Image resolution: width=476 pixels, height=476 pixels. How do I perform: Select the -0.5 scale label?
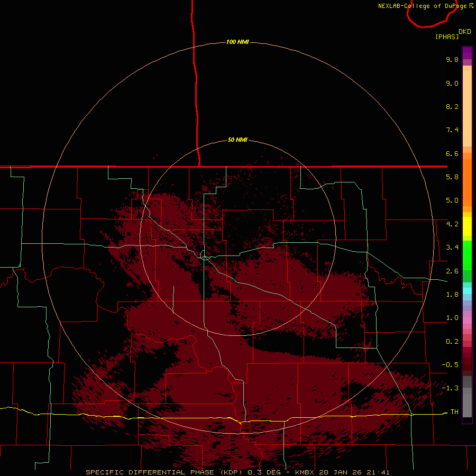tap(450, 365)
